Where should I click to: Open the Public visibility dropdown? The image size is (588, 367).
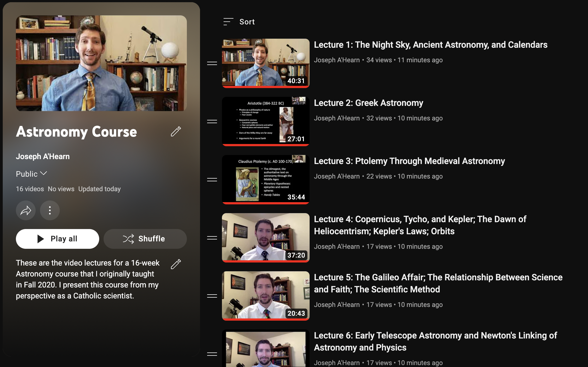tap(32, 174)
